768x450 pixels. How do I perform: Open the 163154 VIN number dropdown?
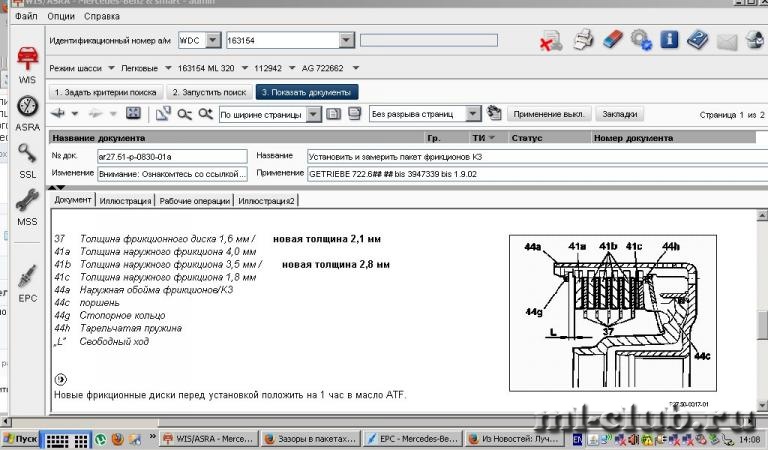(346, 40)
